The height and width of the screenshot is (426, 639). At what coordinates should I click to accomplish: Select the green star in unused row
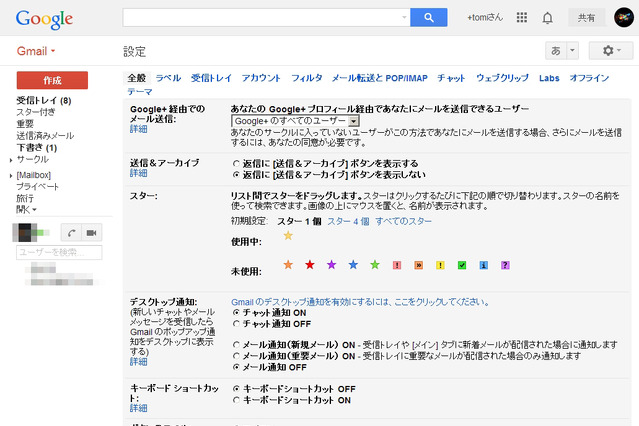tap(375, 265)
